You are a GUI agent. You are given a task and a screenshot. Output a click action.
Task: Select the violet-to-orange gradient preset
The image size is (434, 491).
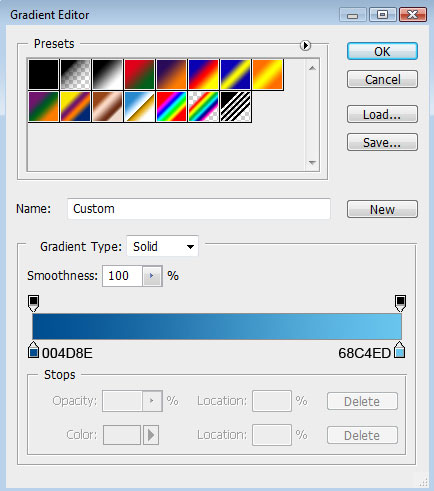171,74
